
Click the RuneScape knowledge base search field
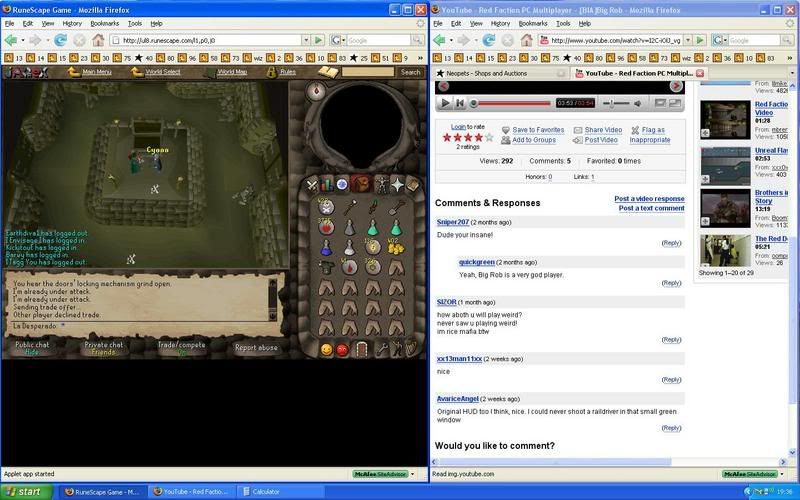pyautogui.click(x=367, y=72)
